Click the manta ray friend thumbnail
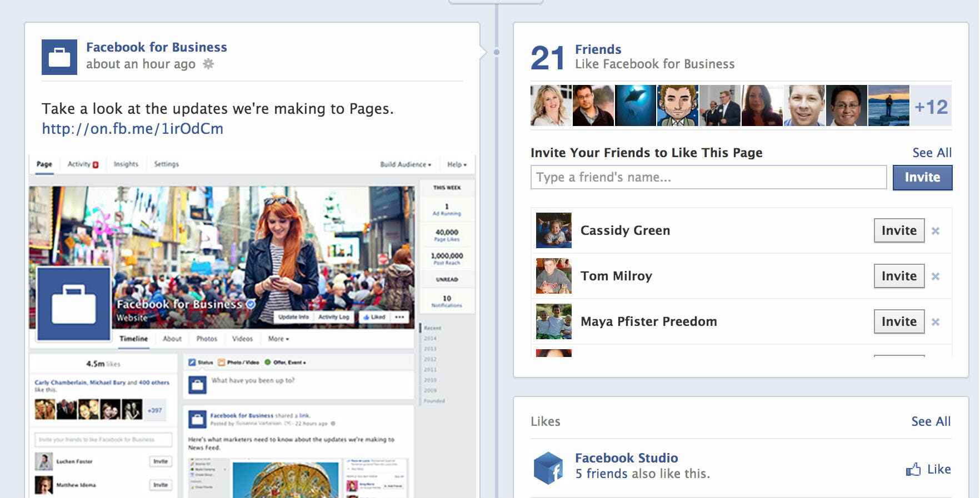 tap(635, 105)
